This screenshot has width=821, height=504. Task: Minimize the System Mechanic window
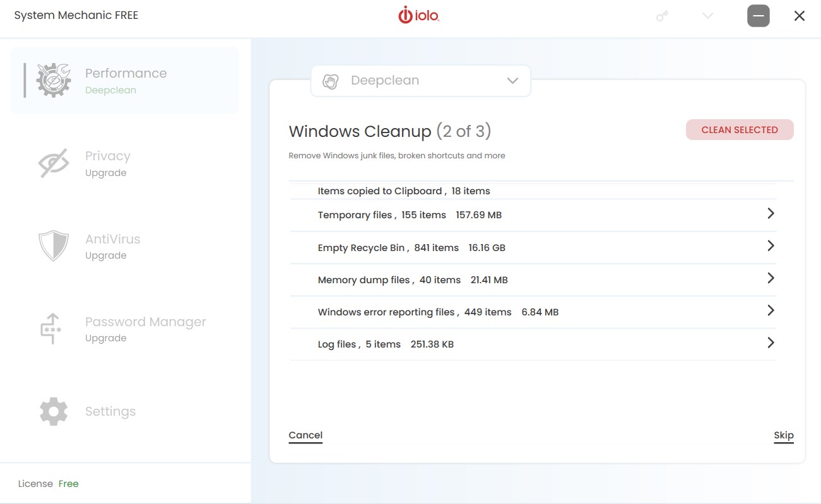(x=759, y=16)
